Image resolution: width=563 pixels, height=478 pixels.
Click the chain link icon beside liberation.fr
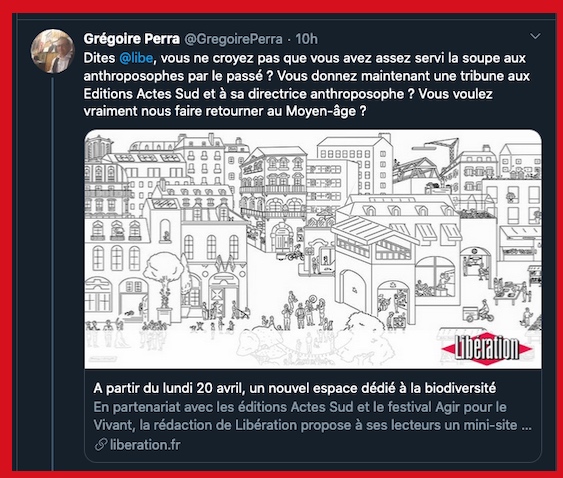click(101, 445)
